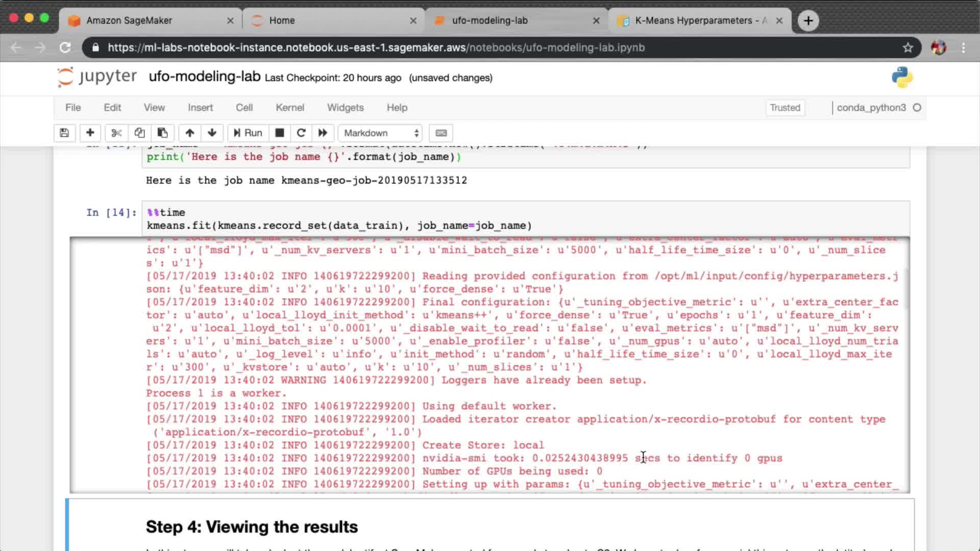Viewport: 980px width, 551px height.
Task: Insert a cell below with plus icon
Action: click(90, 133)
